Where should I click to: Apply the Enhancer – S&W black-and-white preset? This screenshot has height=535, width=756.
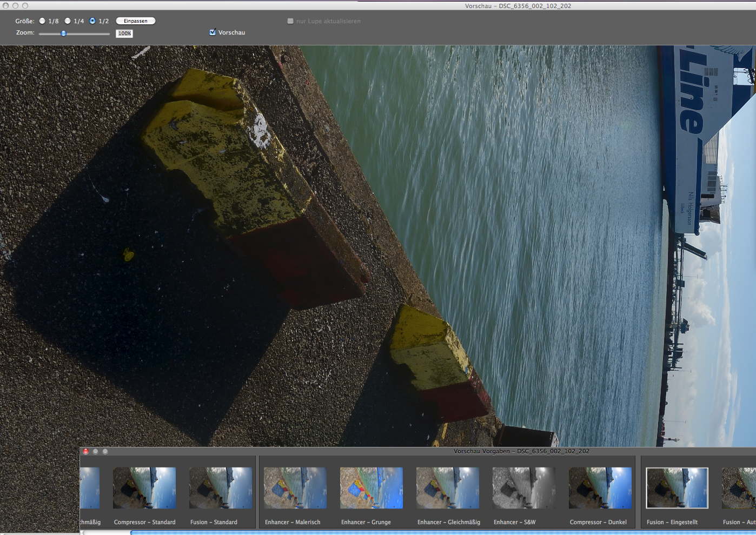pos(524,488)
